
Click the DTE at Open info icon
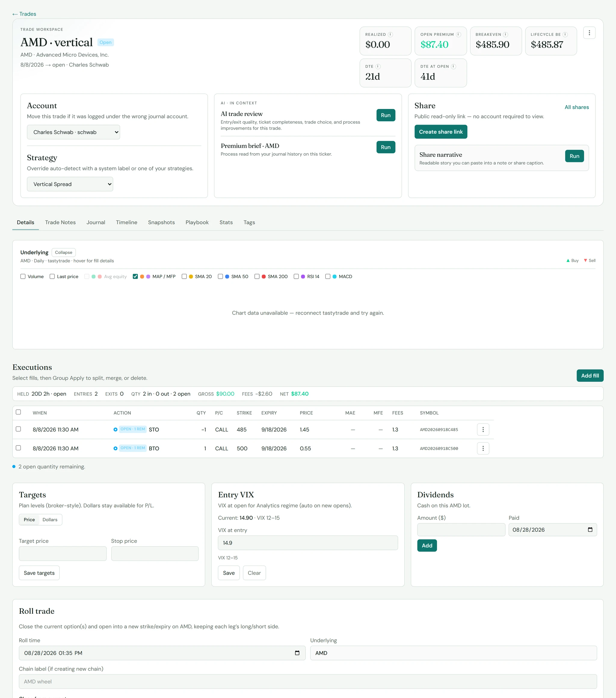coord(453,67)
